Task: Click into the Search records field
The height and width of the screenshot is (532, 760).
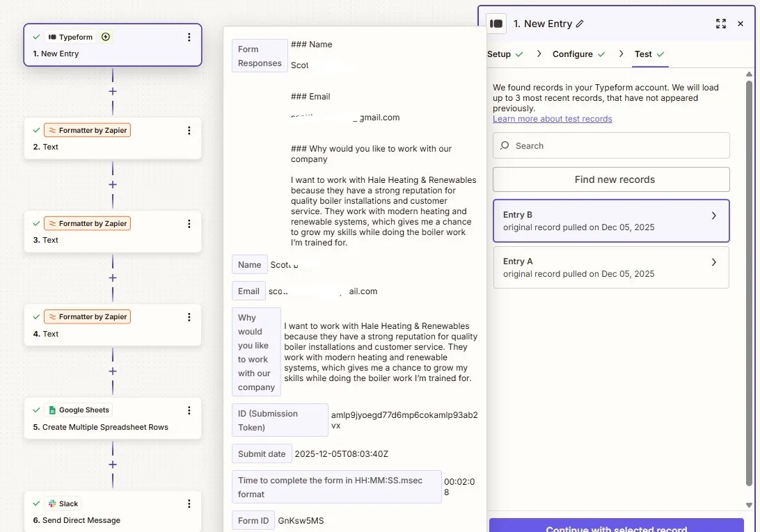Action: point(611,145)
